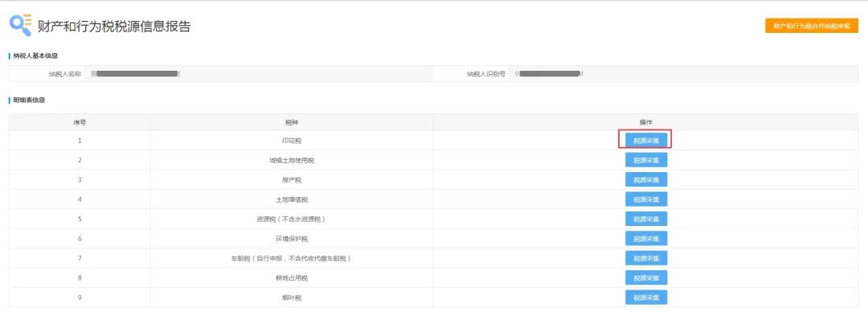868x320 pixels.
Task: Select the 烟叶税 text cell
Action: [x=292, y=297]
